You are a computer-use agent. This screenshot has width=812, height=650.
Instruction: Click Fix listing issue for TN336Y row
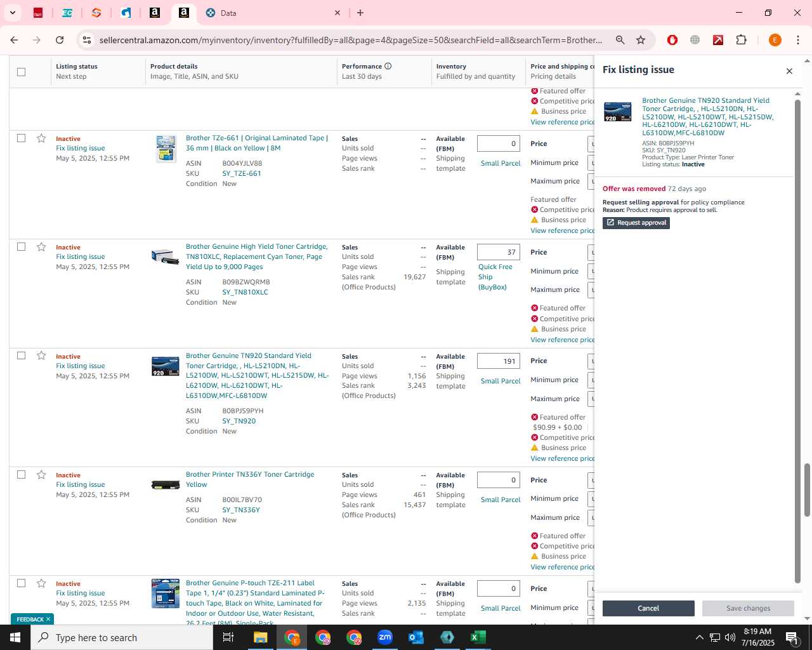[80, 484]
